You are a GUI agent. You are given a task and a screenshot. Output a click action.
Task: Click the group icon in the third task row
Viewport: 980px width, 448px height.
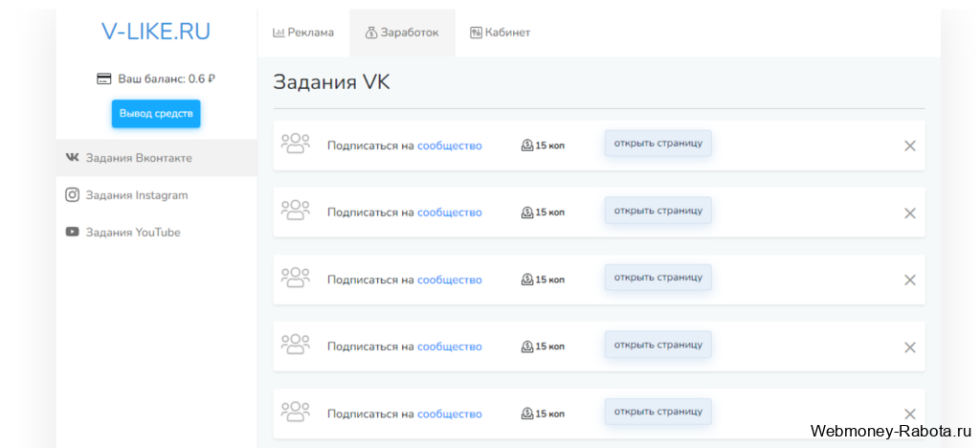(x=296, y=278)
